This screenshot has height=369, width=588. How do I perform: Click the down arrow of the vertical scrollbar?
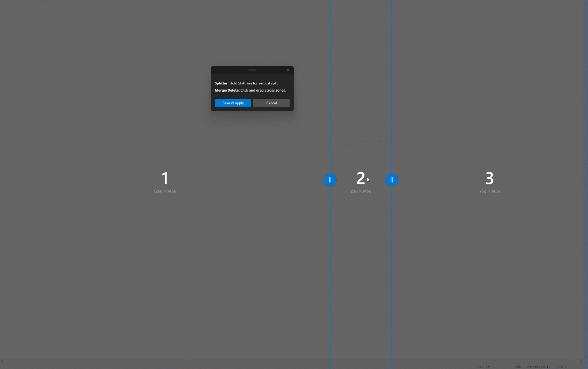[586, 356]
